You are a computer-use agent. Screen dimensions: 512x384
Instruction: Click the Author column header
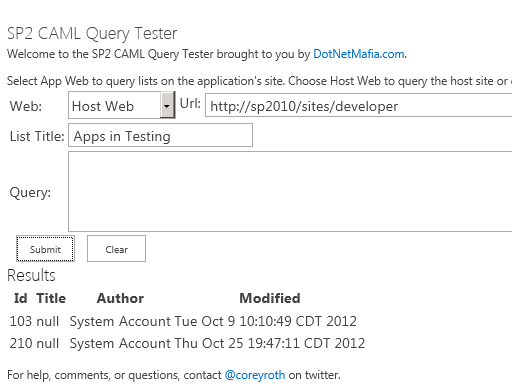[120, 298]
